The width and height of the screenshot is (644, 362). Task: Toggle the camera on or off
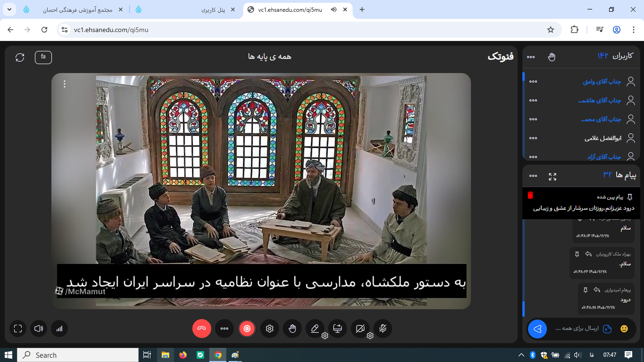(360, 329)
